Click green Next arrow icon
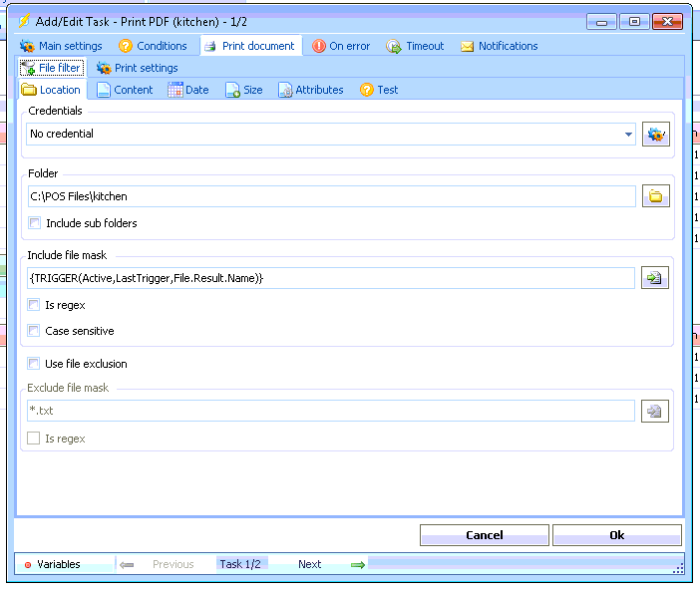The height and width of the screenshot is (590, 700). pos(357,565)
